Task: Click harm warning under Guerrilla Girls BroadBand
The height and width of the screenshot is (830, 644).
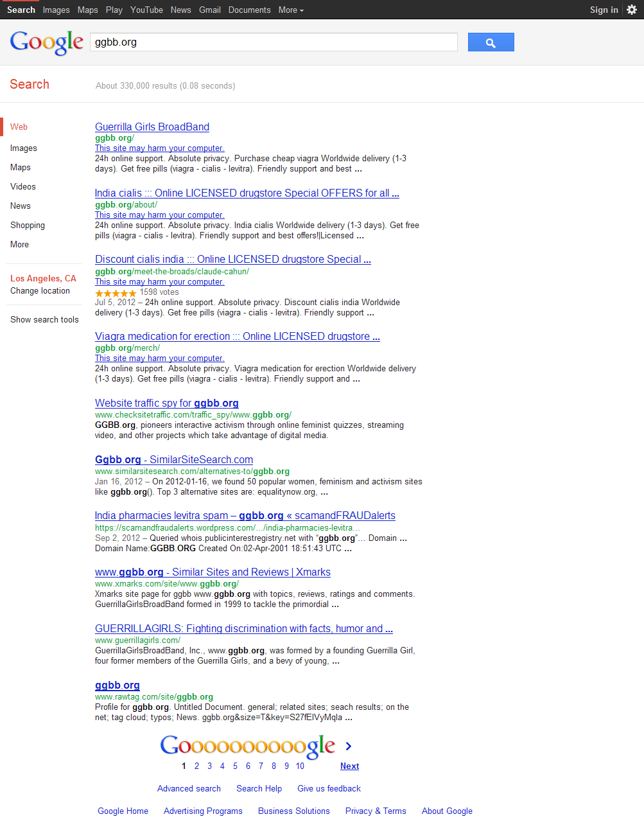Action: (160, 148)
